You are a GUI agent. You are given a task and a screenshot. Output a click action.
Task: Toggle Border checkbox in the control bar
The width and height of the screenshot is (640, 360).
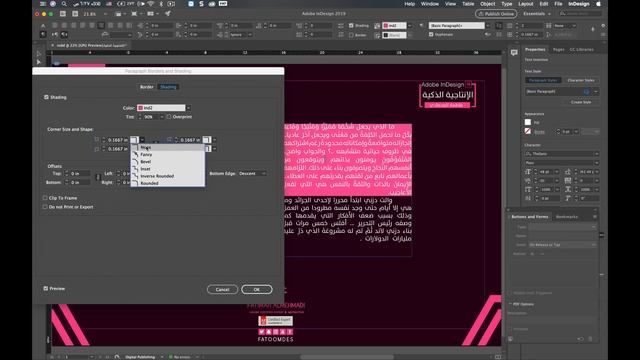pos(351,35)
